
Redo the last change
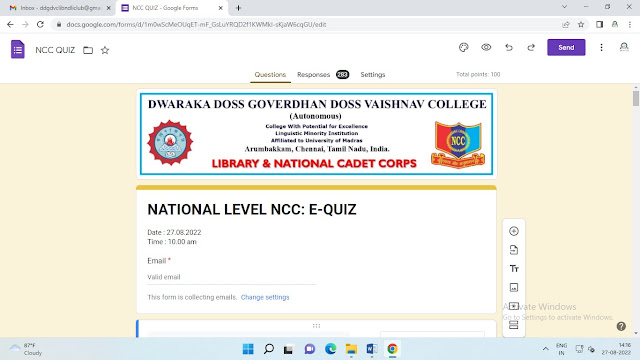coord(531,47)
